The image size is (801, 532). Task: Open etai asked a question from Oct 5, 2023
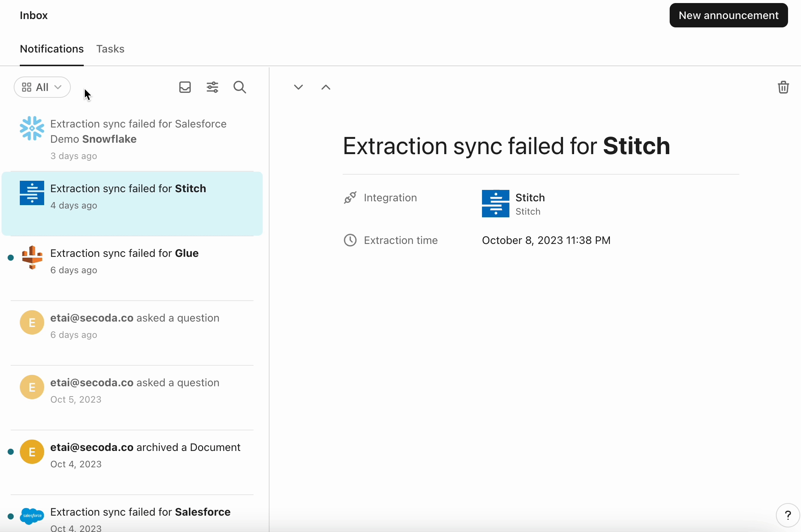click(132, 398)
